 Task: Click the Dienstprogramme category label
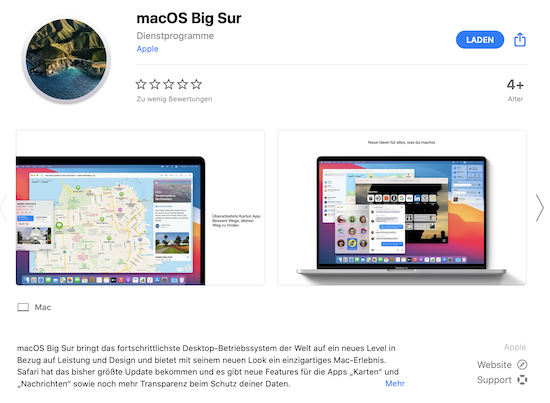coord(175,36)
